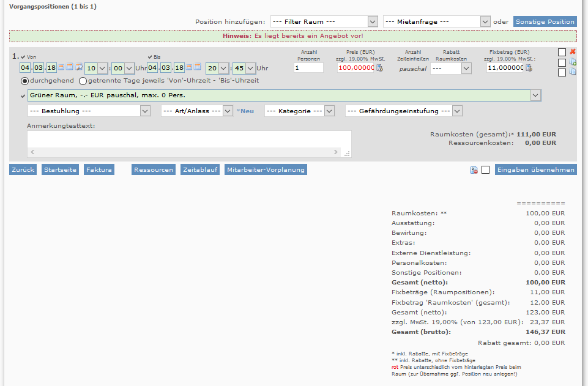Open the Gefährdungseinstufung dropdown

coord(403,111)
